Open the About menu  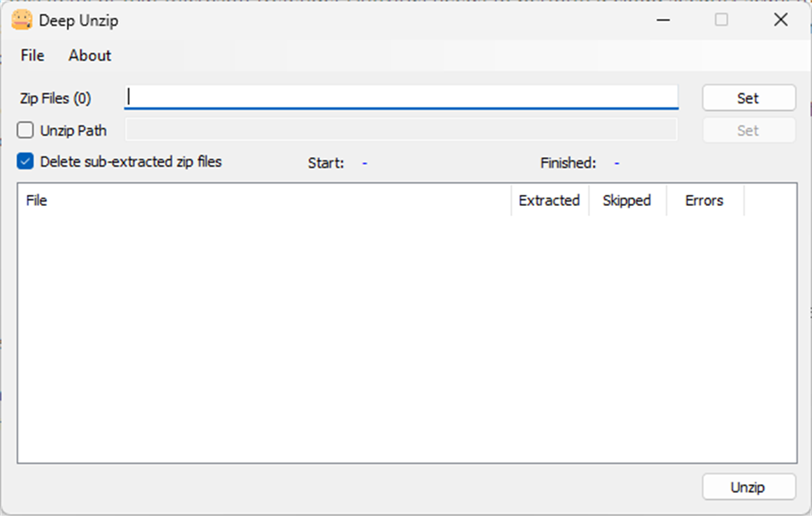click(90, 56)
